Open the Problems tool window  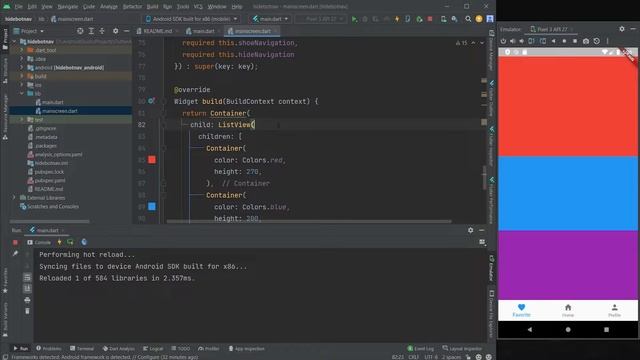49,349
